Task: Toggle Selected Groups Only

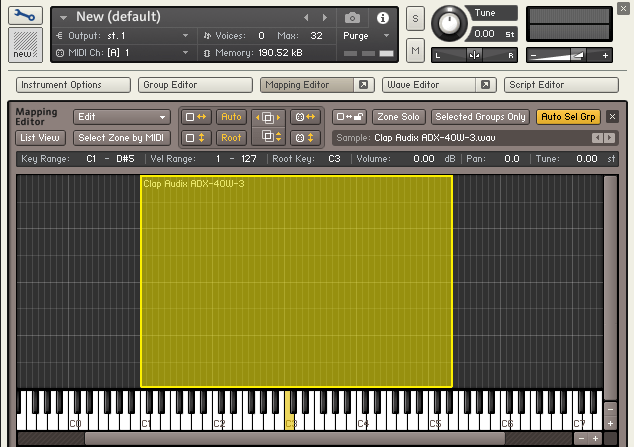Action: point(479,117)
